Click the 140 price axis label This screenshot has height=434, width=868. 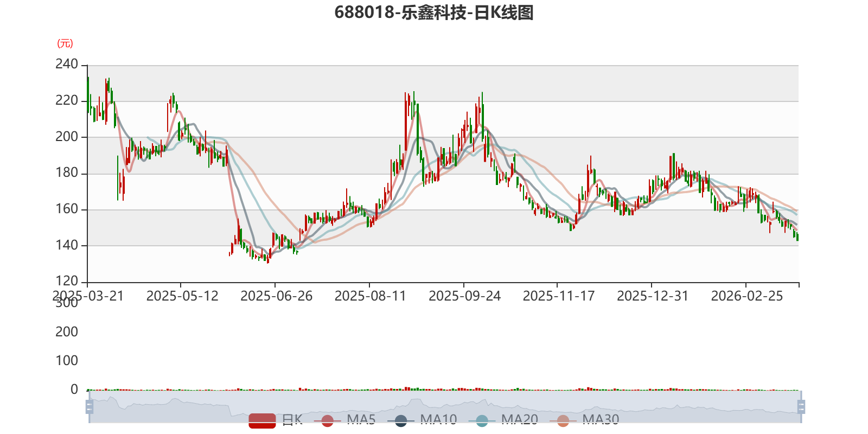(67, 245)
